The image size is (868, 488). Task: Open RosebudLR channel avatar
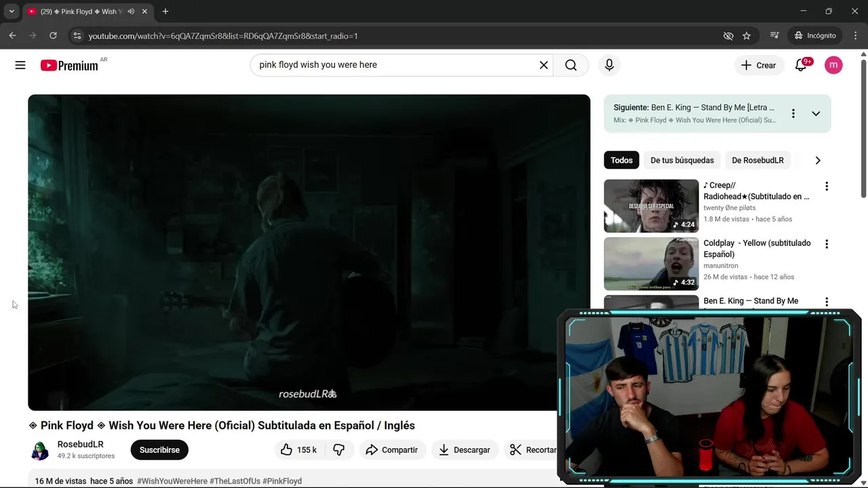pyautogui.click(x=40, y=450)
